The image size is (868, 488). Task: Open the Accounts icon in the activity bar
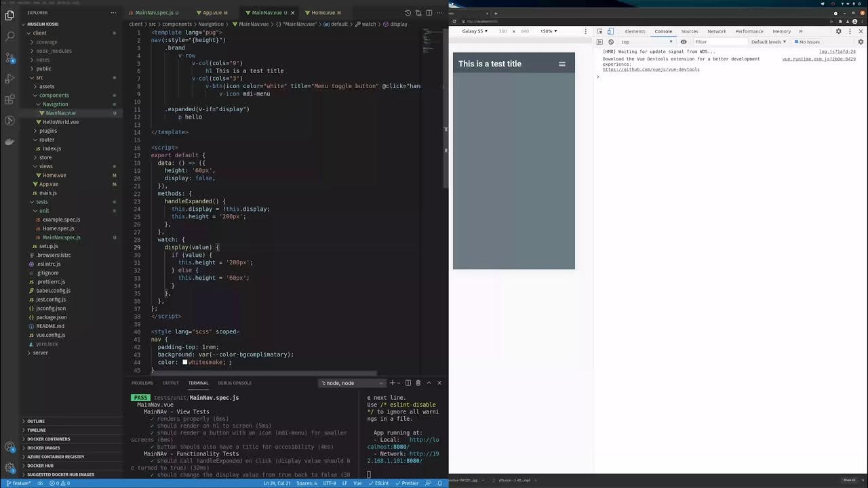[x=9, y=447]
